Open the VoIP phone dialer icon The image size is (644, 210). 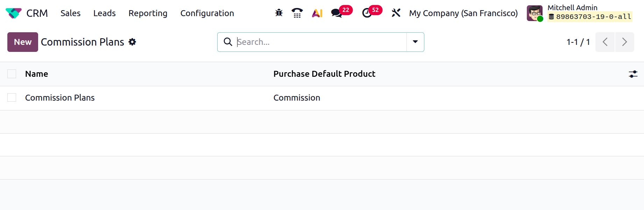pyautogui.click(x=297, y=13)
